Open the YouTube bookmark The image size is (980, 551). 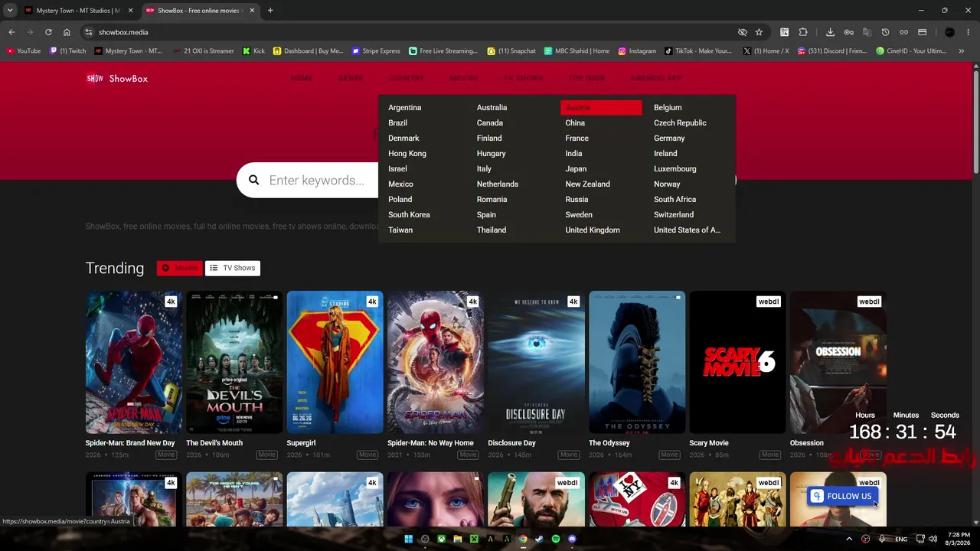[24, 51]
